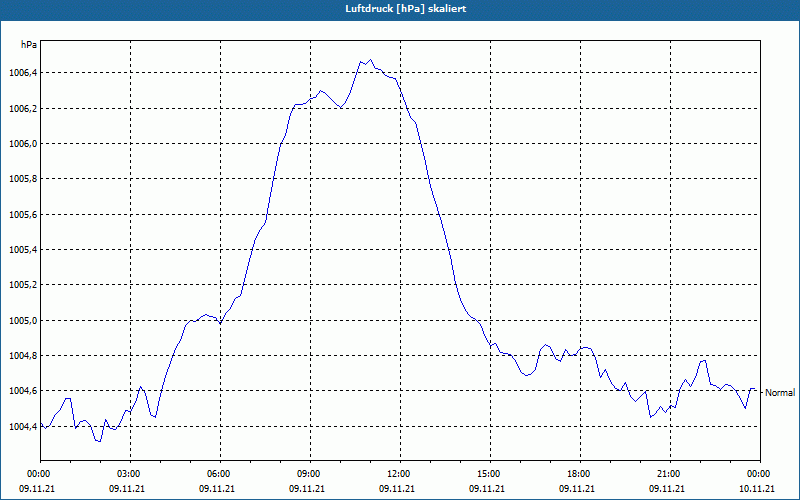
Task: Click the 1005,4 y-axis value
Action: pos(23,250)
